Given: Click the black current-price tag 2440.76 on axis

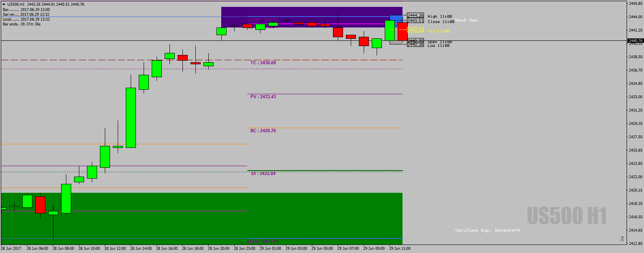Looking at the screenshot, I should tap(635, 41).
